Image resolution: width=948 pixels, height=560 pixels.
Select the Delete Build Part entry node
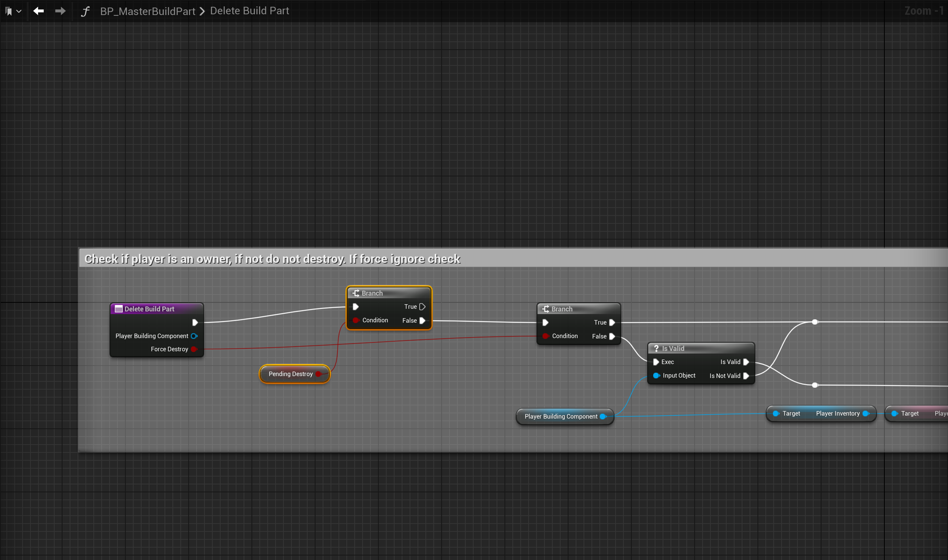[149, 309]
